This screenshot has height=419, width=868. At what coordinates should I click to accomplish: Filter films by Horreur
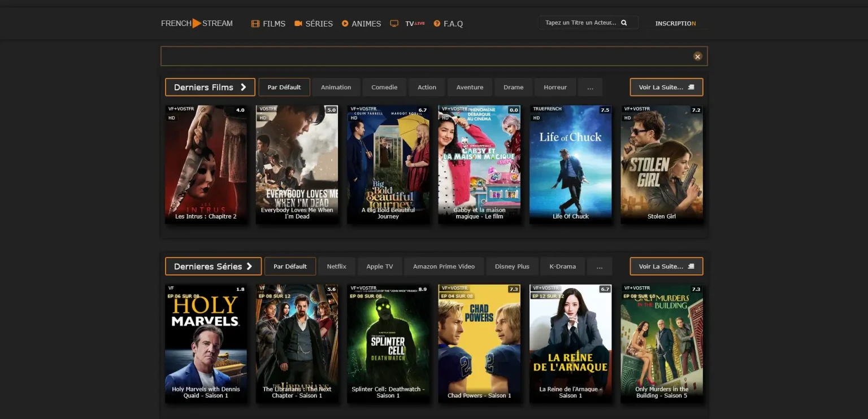[555, 88]
